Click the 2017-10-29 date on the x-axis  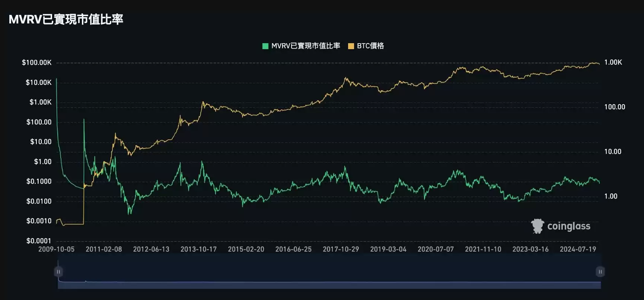click(341, 249)
